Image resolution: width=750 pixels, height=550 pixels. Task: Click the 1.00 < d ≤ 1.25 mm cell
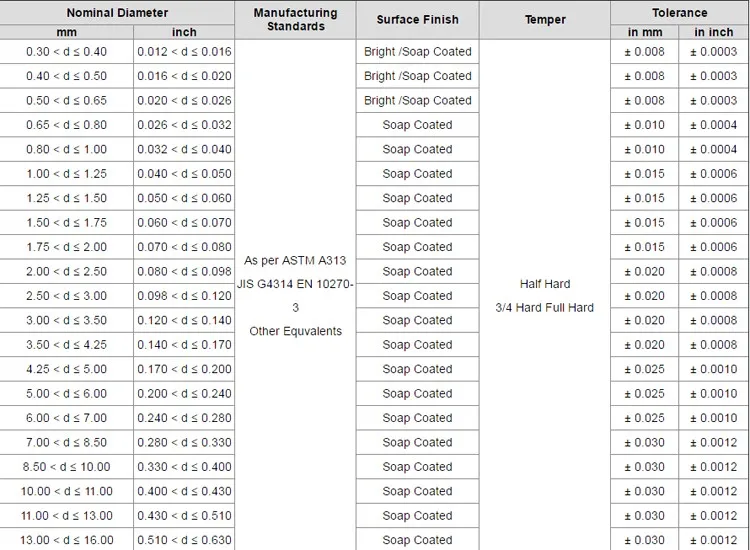pos(66,174)
